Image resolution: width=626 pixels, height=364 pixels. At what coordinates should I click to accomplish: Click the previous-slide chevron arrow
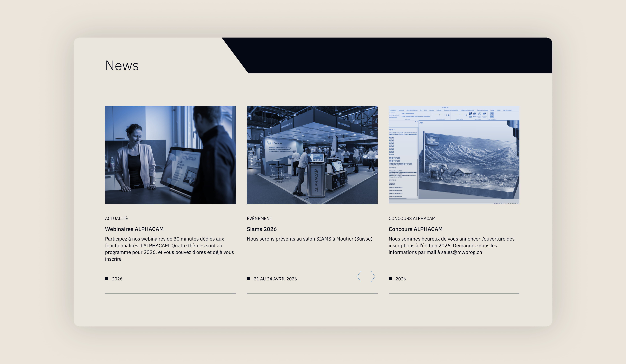click(359, 276)
